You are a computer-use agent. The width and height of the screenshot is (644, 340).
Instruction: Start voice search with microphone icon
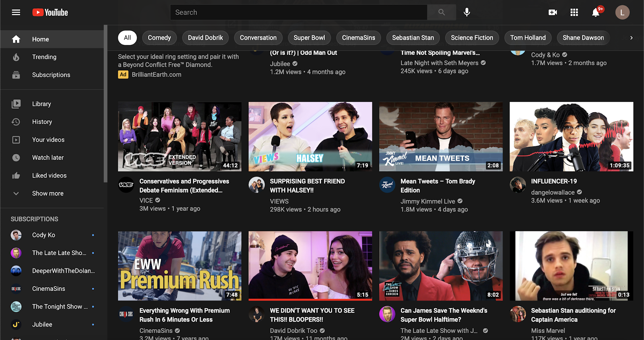tap(467, 12)
